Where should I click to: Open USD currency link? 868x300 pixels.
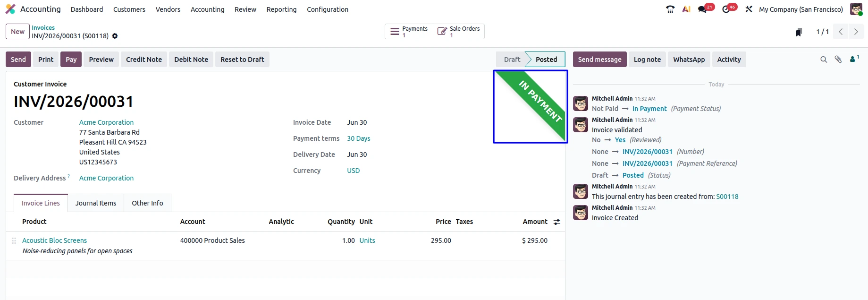[354, 171]
